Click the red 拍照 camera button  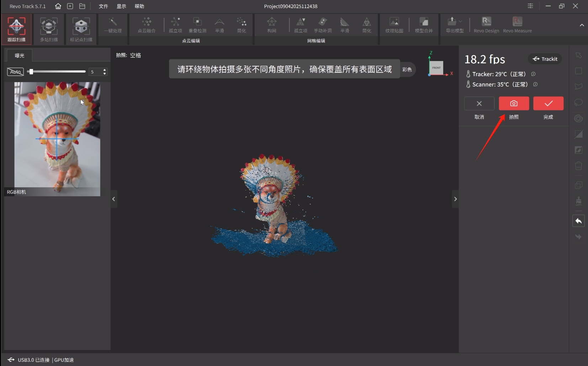coord(514,103)
